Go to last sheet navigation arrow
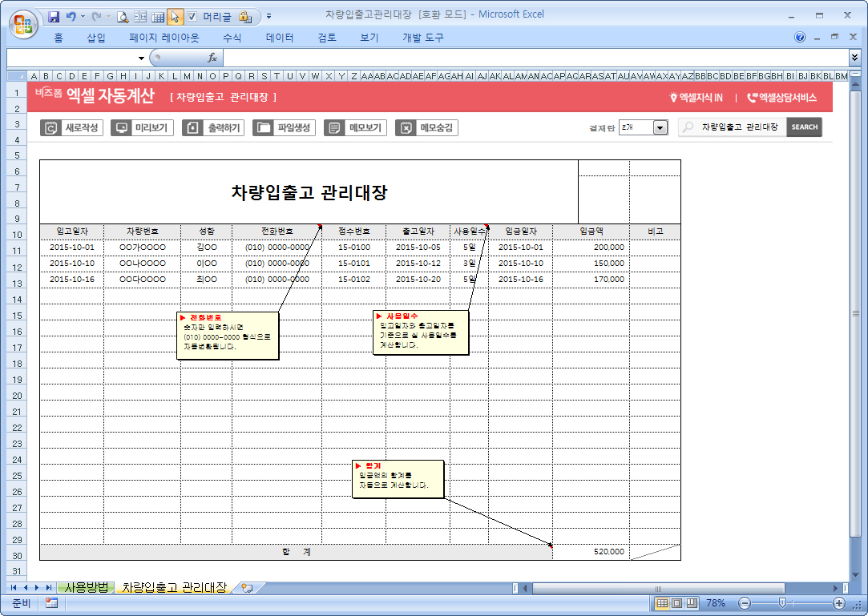 coord(48,588)
